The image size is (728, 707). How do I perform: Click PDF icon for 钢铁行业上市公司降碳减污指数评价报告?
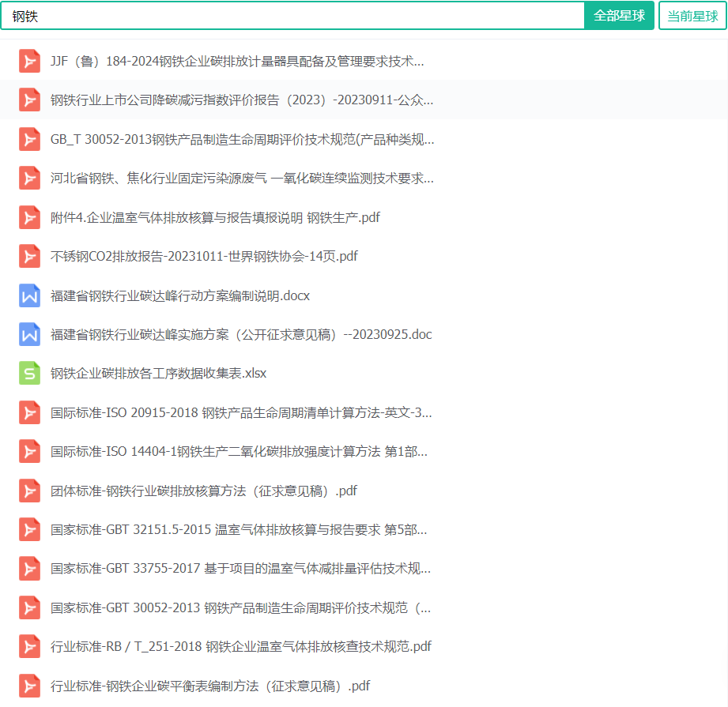tap(29, 100)
